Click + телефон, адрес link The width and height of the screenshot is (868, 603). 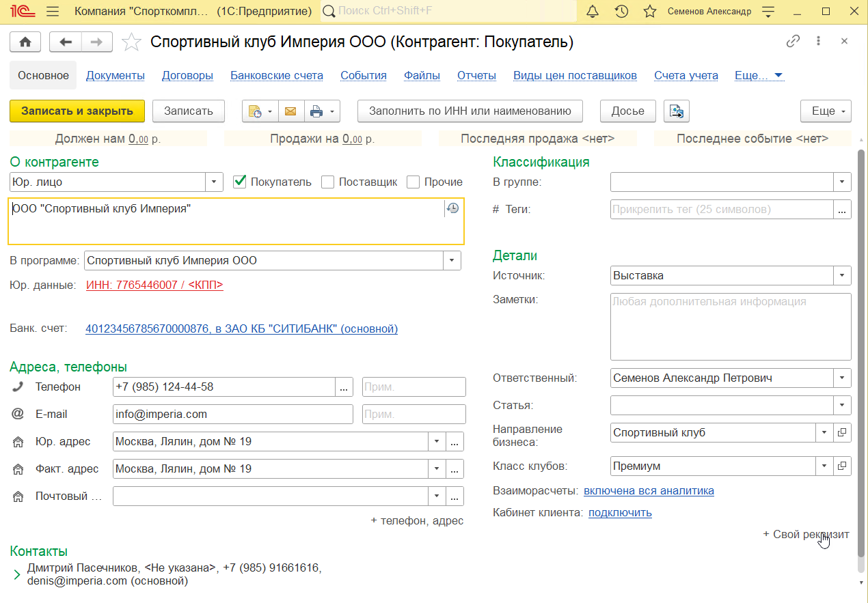(x=417, y=520)
